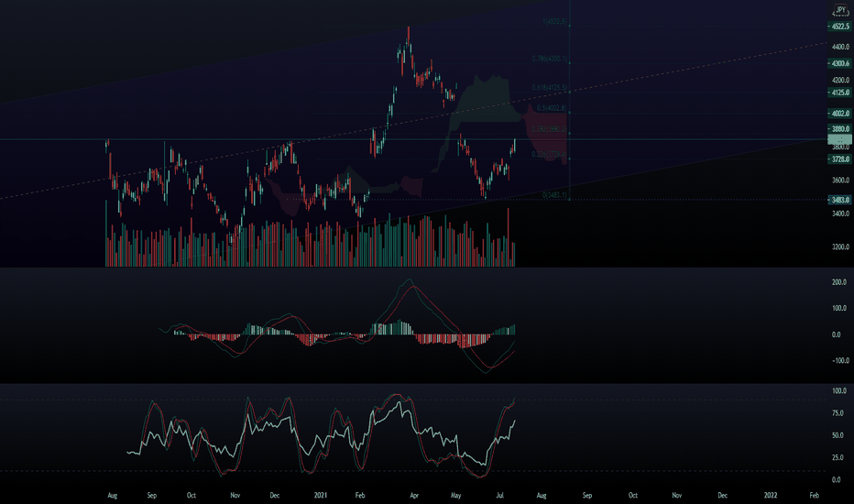Click the Feb label at far right
The height and width of the screenshot is (504, 854).
(815, 495)
